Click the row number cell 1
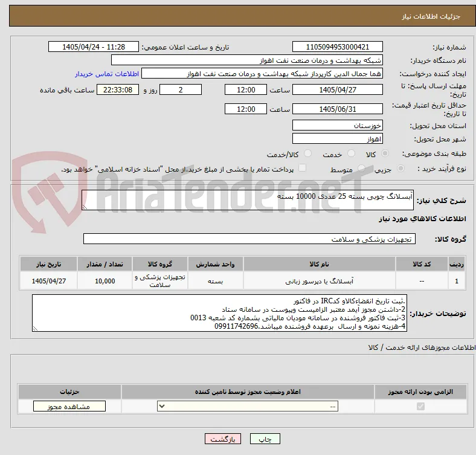Screen dimensions: 476x455 457,281
